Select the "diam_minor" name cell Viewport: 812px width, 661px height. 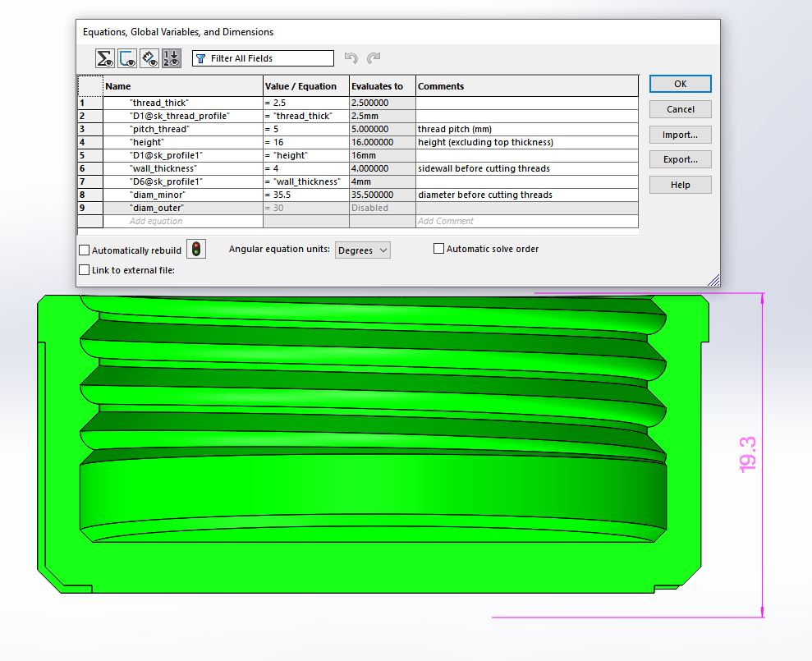(183, 195)
